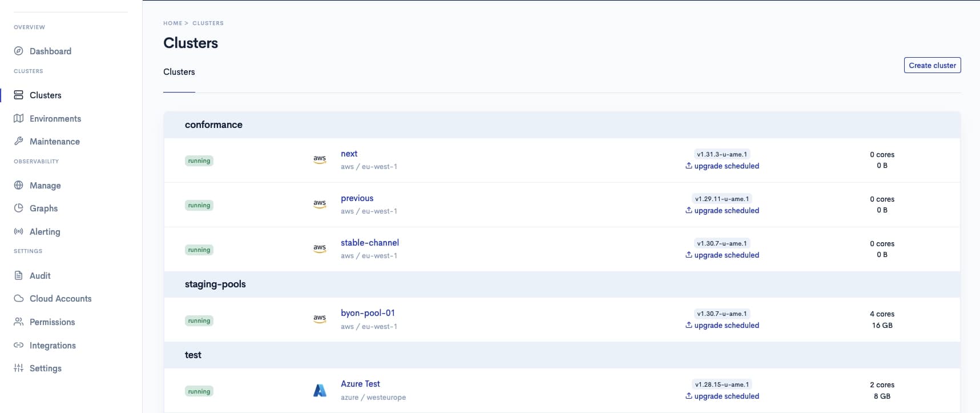Click upgrade icon in the next cluster row
Viewport: 980px width, 413px height.
coord(689,166)
